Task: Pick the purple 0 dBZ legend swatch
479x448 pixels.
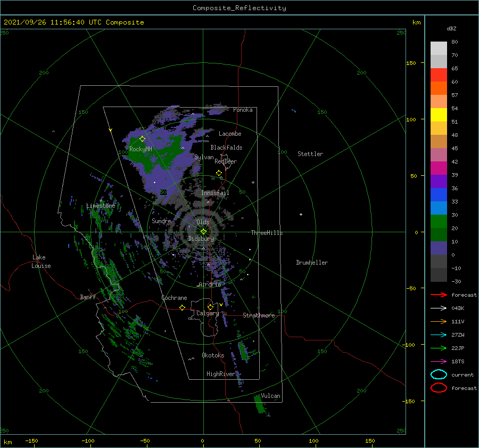Action: [x=439, y=248]
